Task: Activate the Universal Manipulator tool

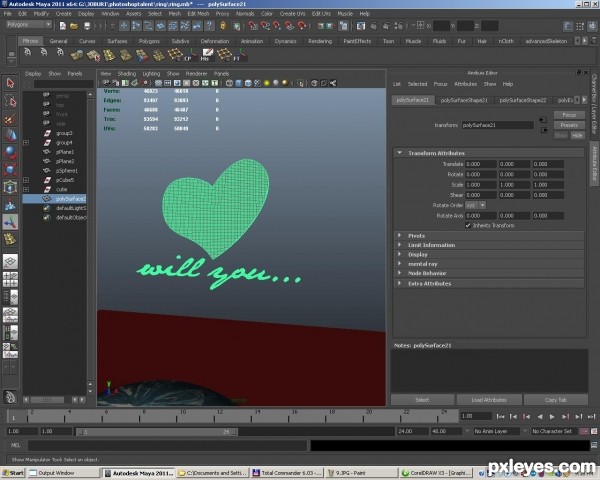Action: click(x=10, y=187)
